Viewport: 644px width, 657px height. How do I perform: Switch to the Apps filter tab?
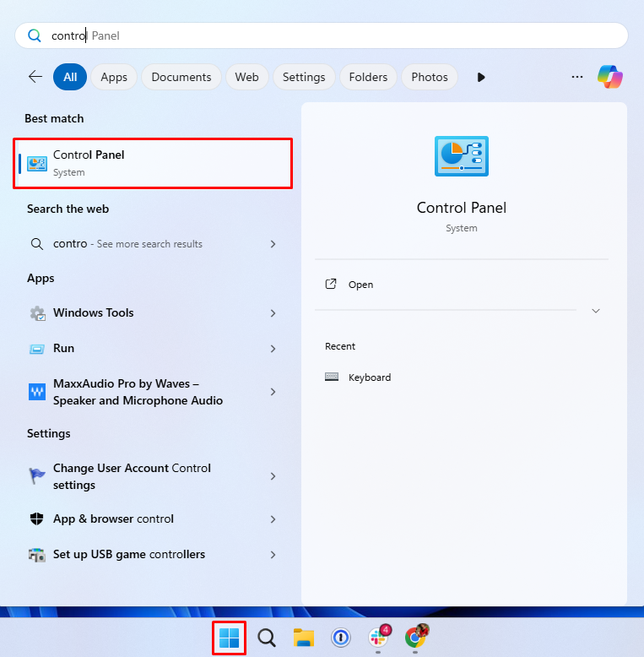point(114,77)
